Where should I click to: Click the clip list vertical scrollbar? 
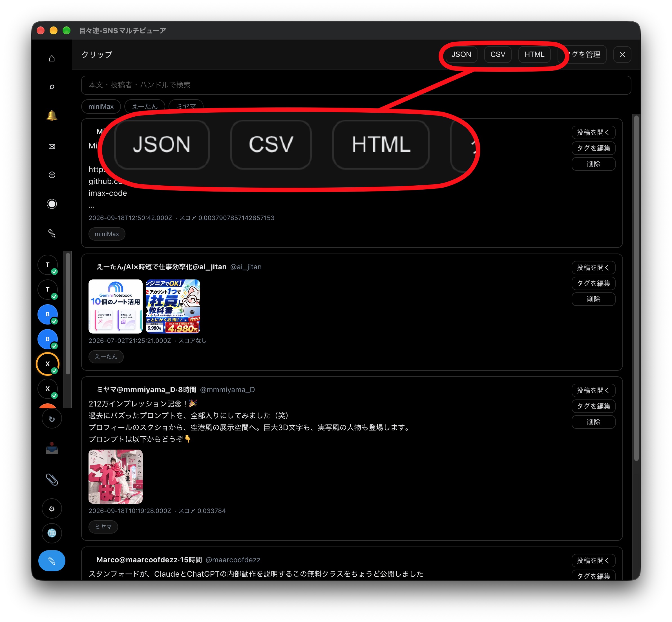[636, 288]
